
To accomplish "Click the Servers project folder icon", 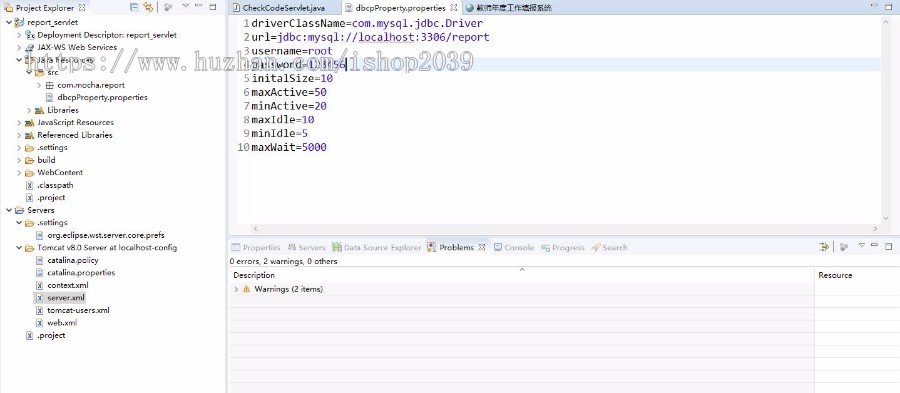I will [x=20, y=211].
